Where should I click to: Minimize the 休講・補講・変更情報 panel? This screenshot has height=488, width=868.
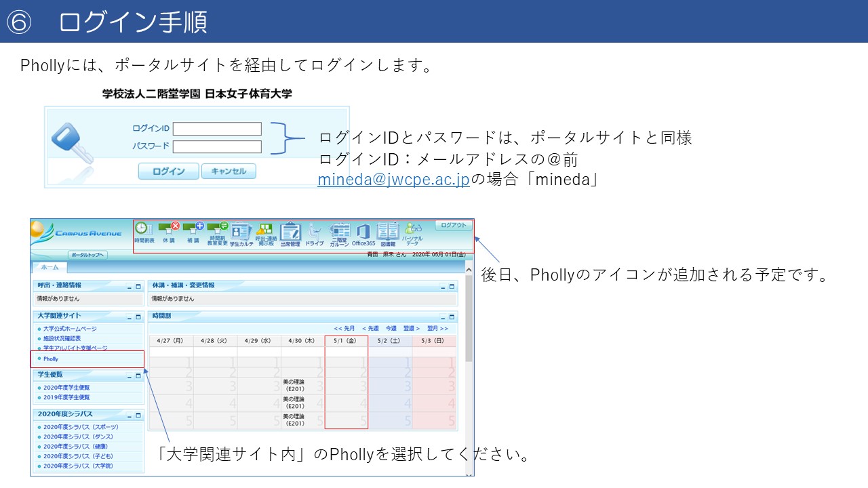coord(444,287)
